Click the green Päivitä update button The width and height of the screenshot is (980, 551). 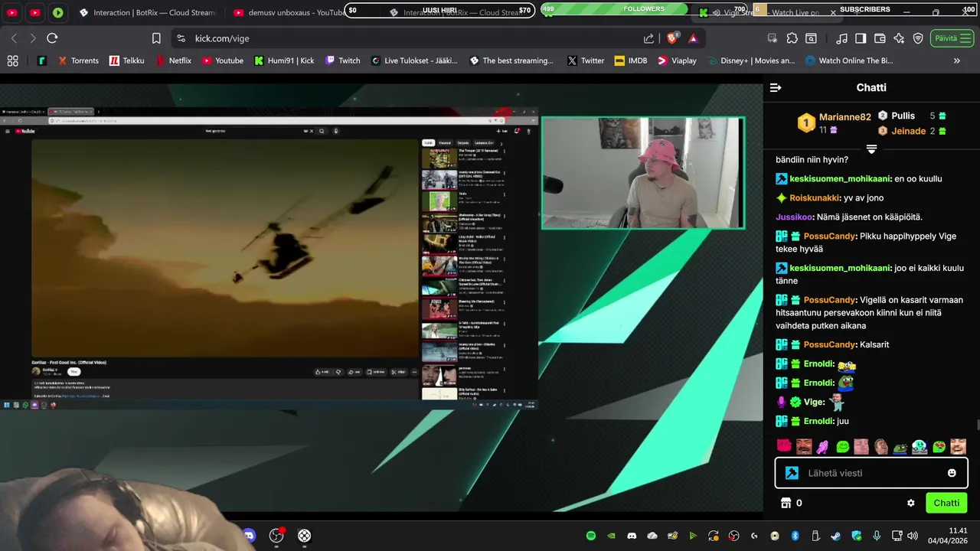click(952, 38)
